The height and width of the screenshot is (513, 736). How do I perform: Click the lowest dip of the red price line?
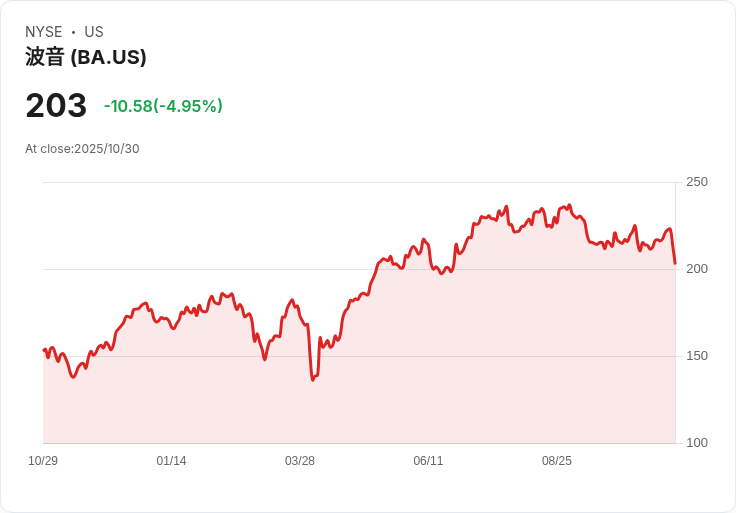pyautogui.click(x=313, y=380)
